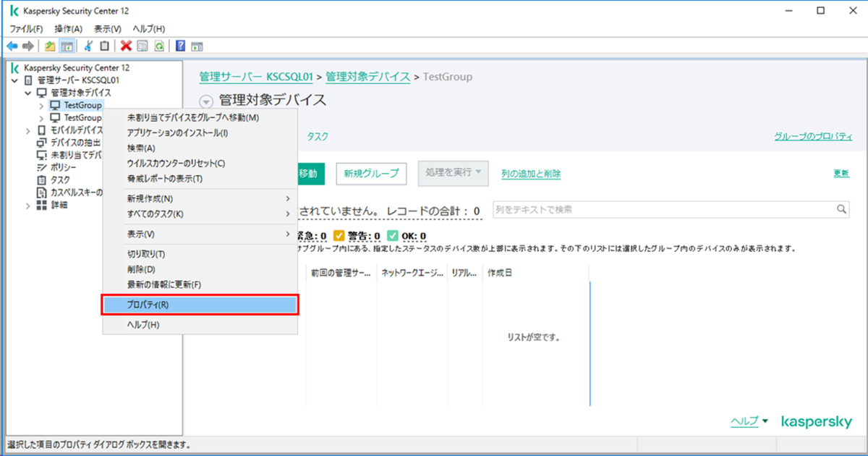Open the 新規作成(N) submenu
Screen dimensions: 868x456
199,198
